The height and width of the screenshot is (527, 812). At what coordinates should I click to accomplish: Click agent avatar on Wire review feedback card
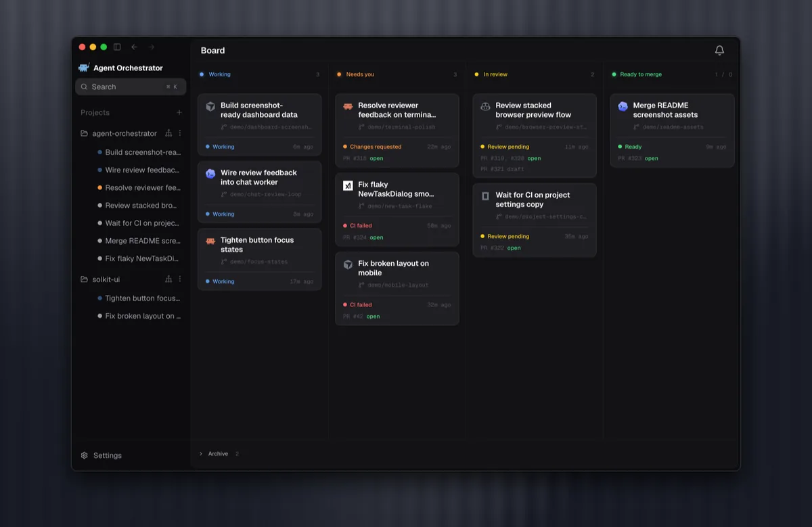(x=210, y=174)
